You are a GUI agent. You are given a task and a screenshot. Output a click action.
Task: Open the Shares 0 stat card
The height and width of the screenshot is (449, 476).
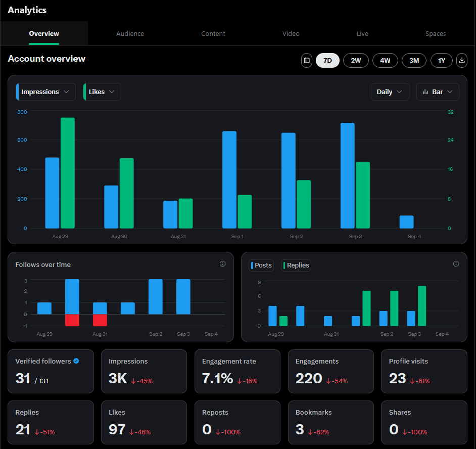click(424, 422)
